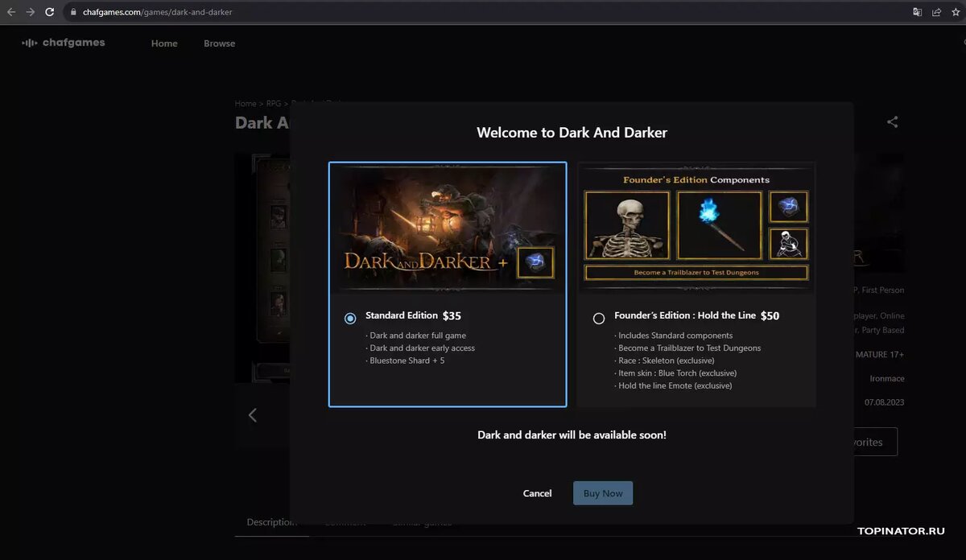The image size is (966, 560).
Task: Go back with the browser back arrow
Action: click(x=11, y=12)
